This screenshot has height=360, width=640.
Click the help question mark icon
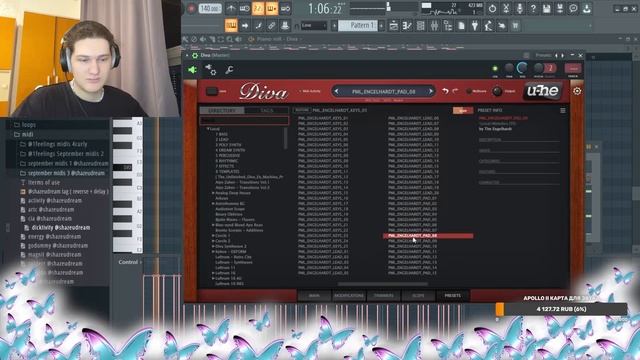pos(533,8)
